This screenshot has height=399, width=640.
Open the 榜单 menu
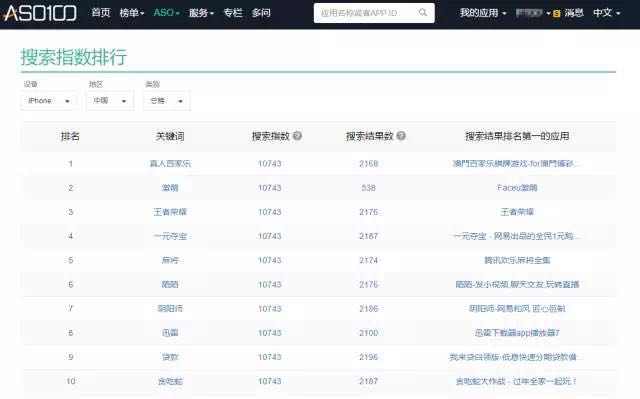coord(132,13)
